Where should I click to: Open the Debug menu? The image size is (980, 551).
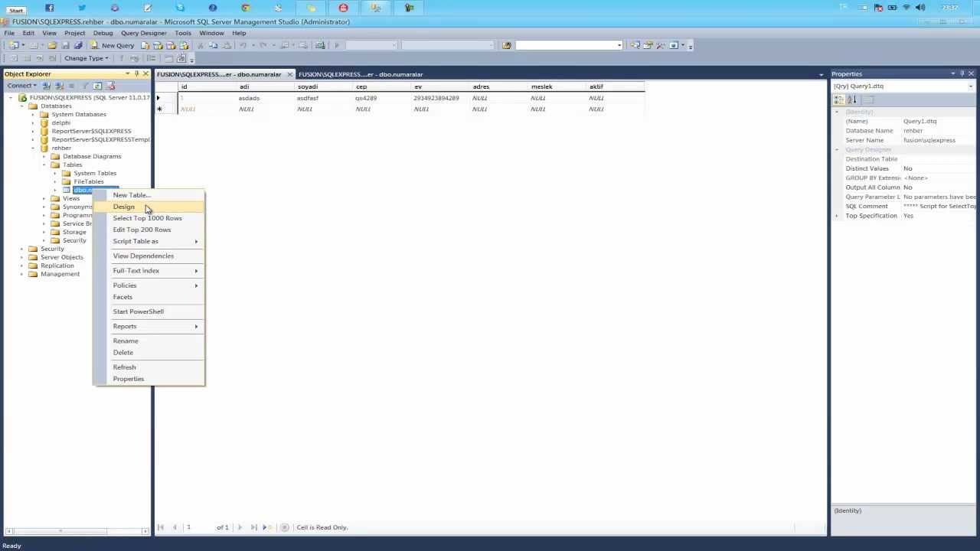[x=103, y=33]
